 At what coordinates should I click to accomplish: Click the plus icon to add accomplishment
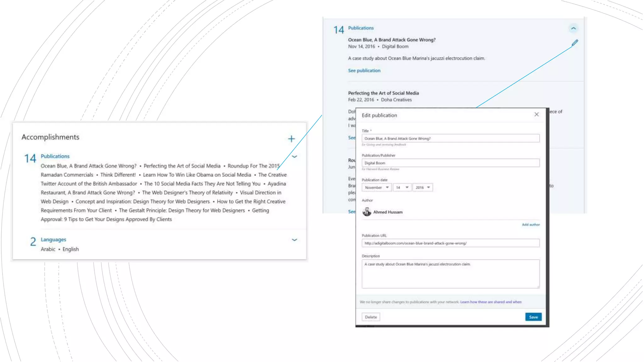(x=291, y=139)
